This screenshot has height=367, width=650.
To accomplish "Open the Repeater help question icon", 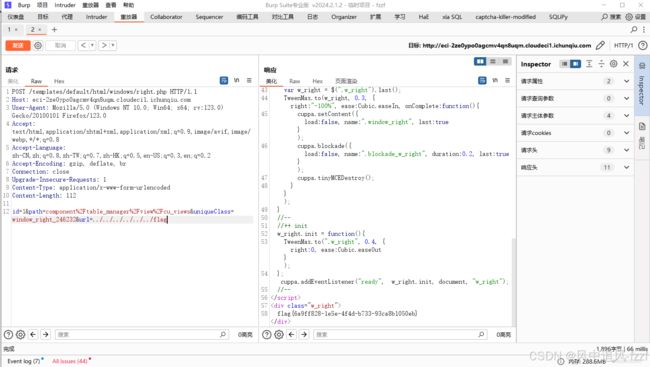I will [x=643, y=45].
